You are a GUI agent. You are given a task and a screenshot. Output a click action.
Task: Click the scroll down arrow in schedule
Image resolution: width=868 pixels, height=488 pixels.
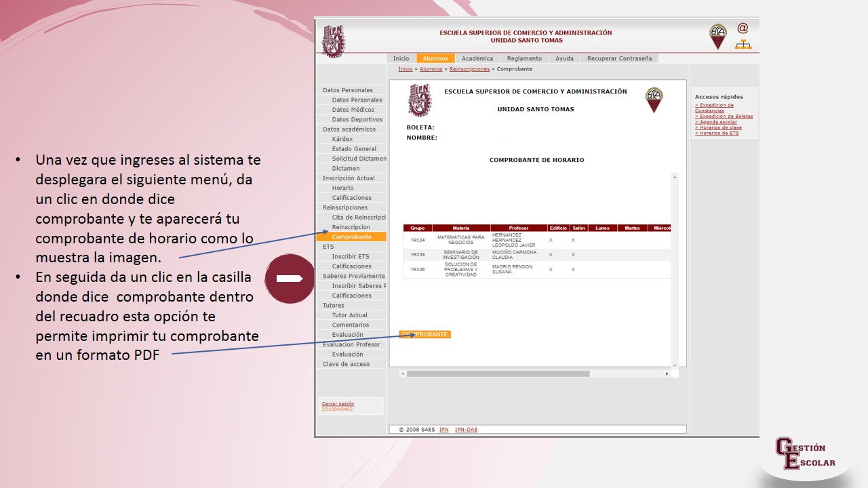pos(674,365)
